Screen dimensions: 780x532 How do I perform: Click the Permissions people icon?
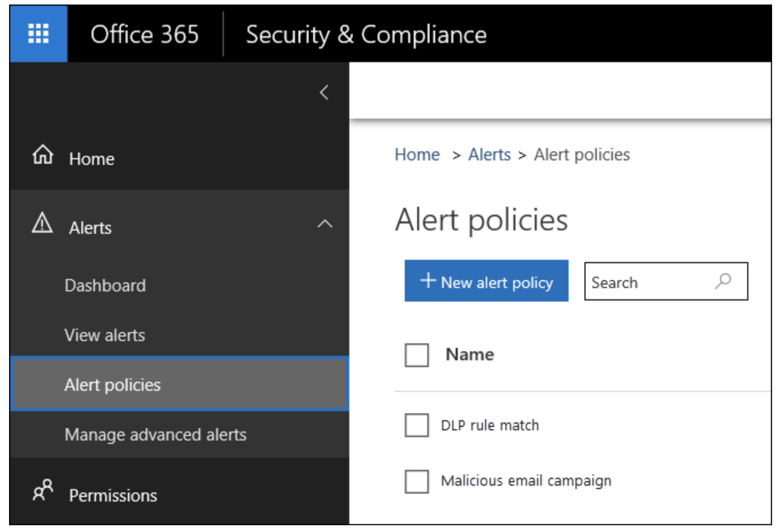tap(43, 490)
